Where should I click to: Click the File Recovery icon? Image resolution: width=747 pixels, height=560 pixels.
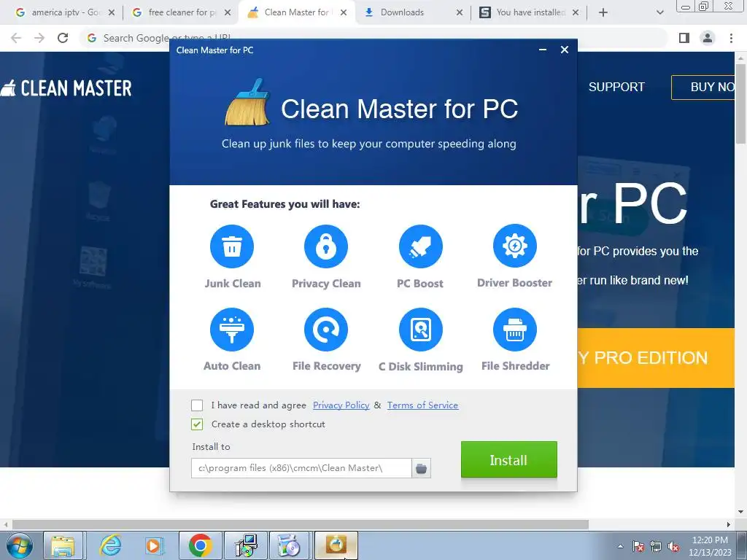point(326,330)
